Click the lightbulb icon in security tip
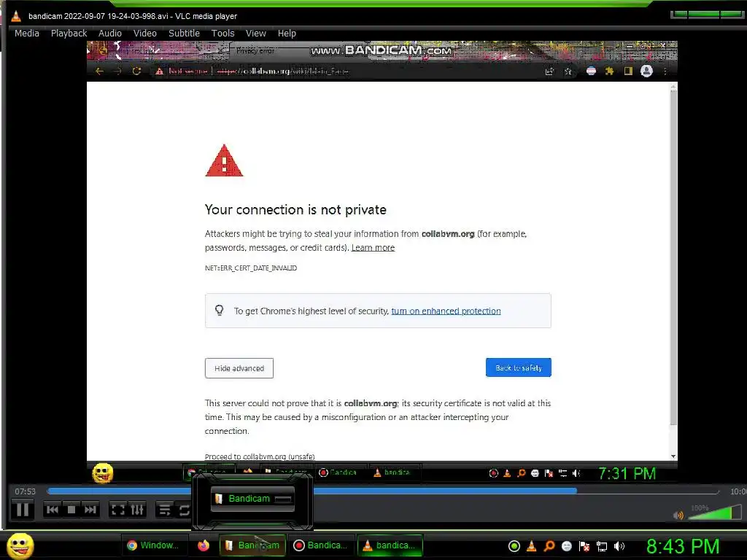This screenshot has width=747, height=560. [x=219, y=311]
